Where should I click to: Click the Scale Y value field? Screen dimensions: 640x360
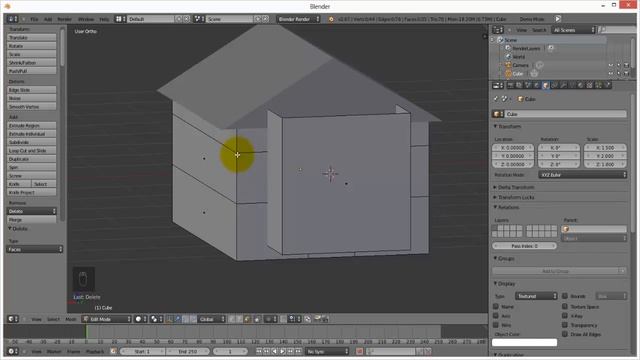605,156
